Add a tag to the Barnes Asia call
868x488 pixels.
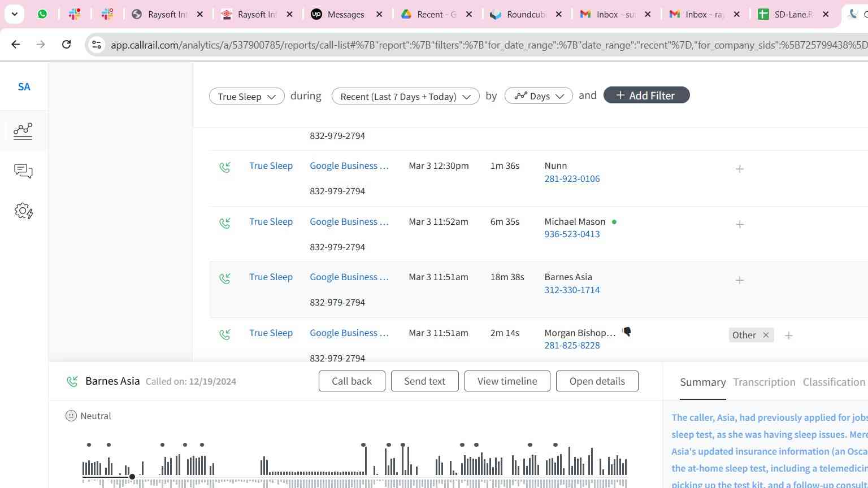click(740, 280)
